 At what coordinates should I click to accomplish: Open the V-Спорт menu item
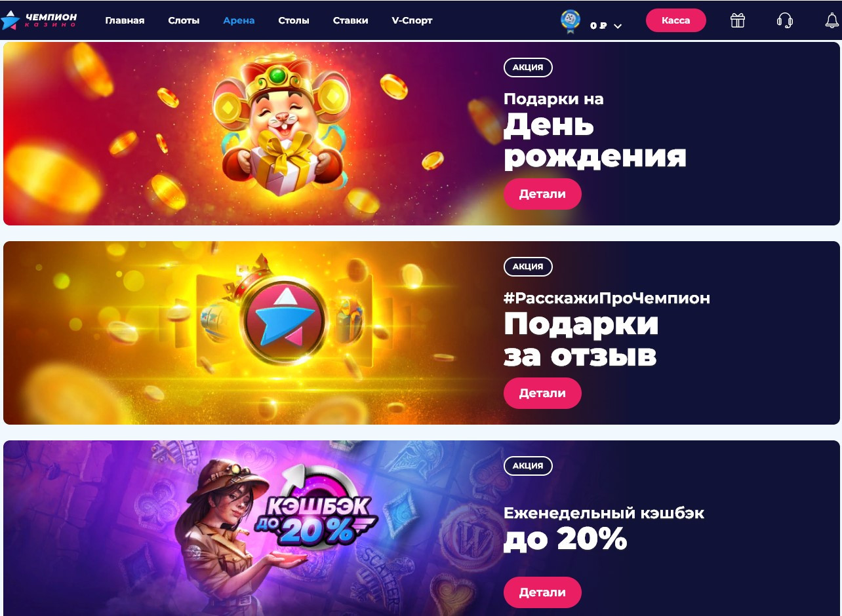click(412, 20)
